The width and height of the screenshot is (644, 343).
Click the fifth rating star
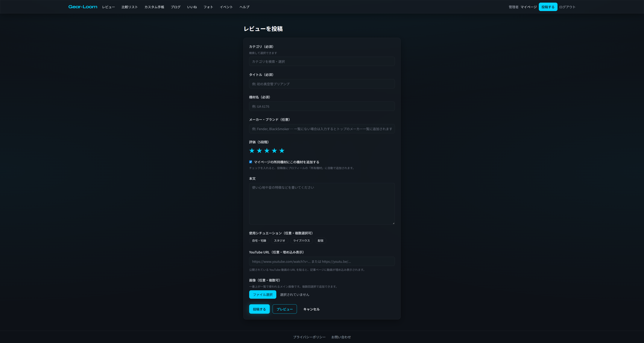coord(282,151)
